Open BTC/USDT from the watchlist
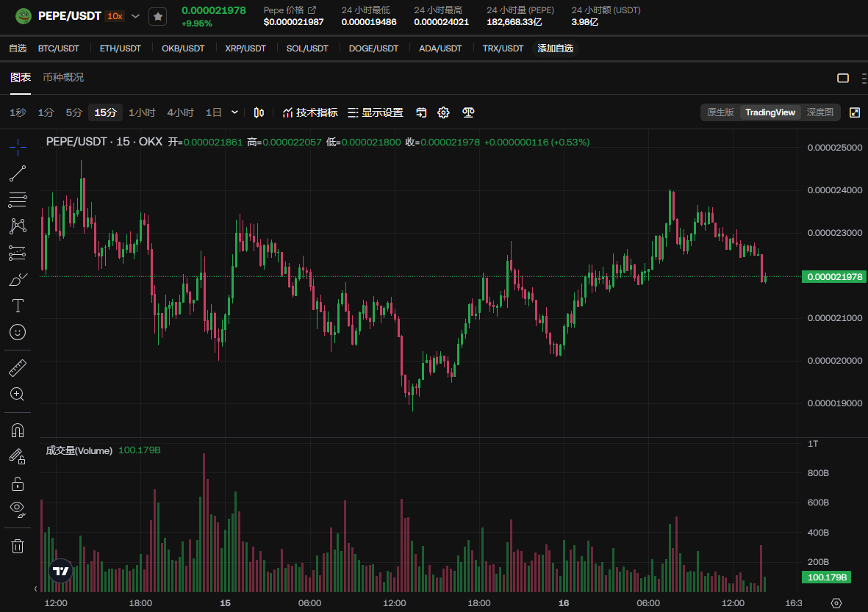Screen dimensions: 868x612 59,48
